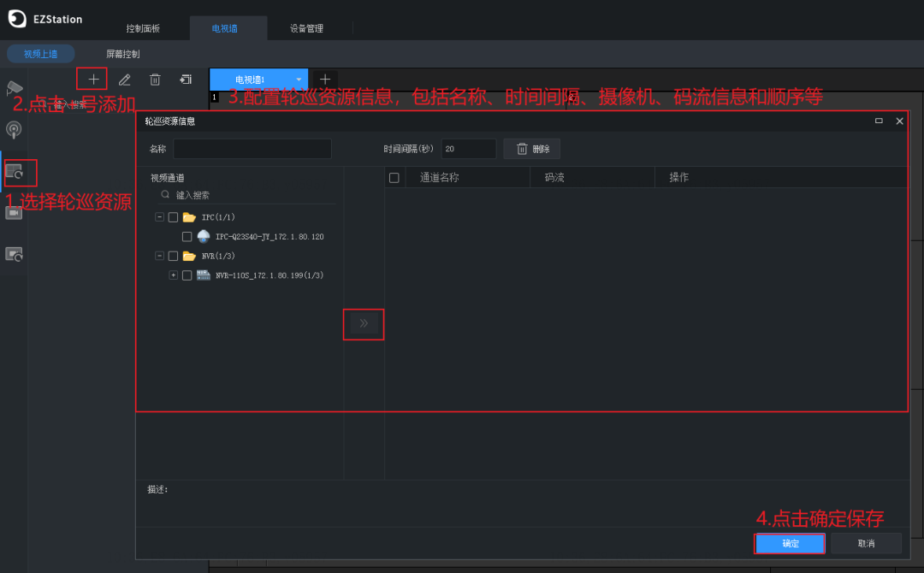Toggle the select-all checkbox in channel table header
The width and height of the screenshot is (924, 573).
click(x=394, y=178)
